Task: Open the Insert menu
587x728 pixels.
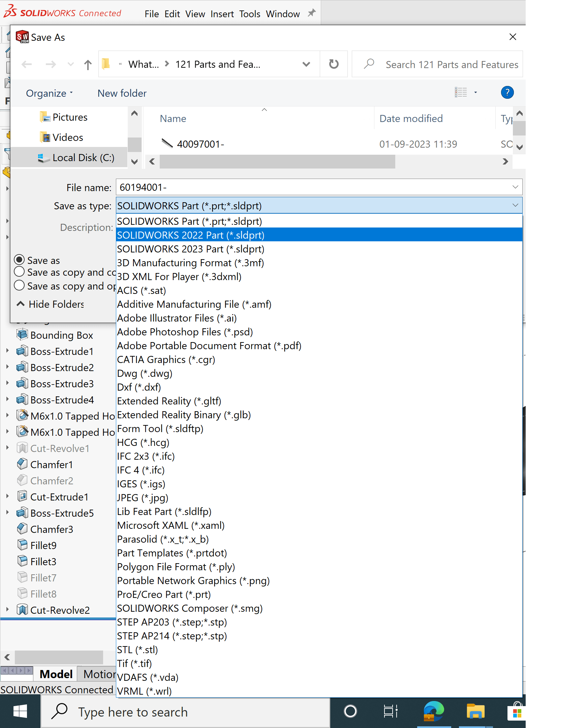Action: [x=222, y=14]
